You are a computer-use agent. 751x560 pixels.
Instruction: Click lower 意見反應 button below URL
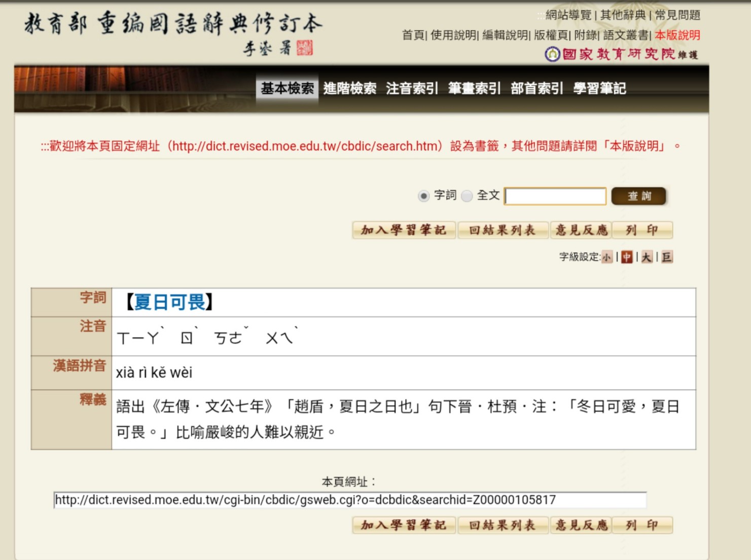(581, 525)
